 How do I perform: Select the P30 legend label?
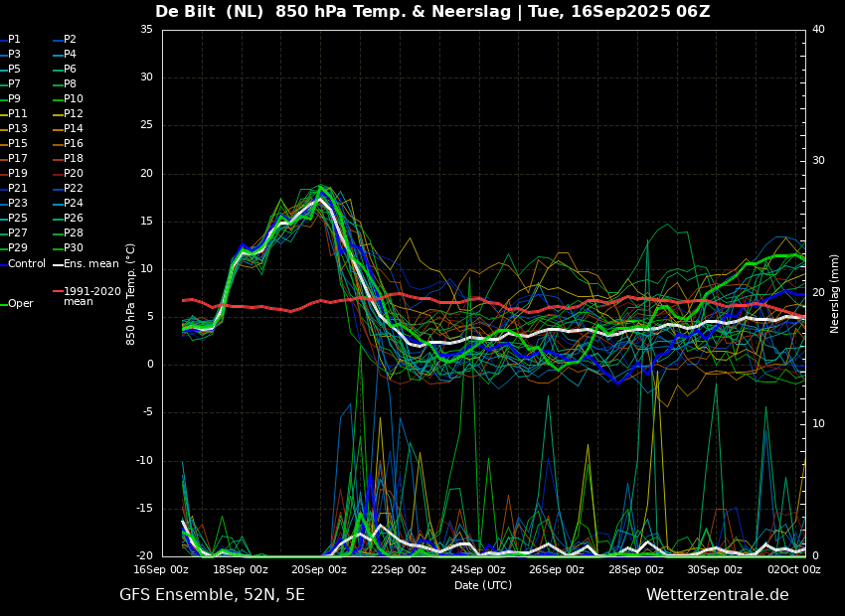click(68, 247)
